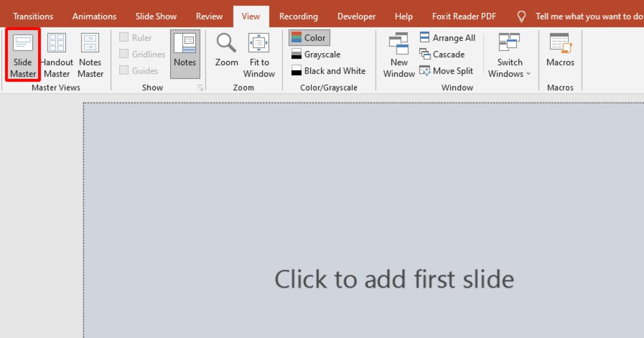Open the Recording tab
The height and width of the screenshot is (338, 644).
298,16
